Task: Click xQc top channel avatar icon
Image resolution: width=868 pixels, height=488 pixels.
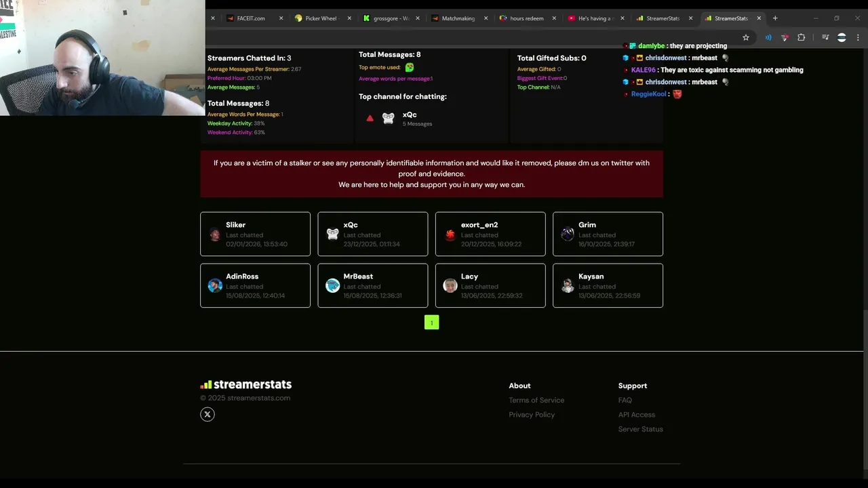Action: (388, 119)
